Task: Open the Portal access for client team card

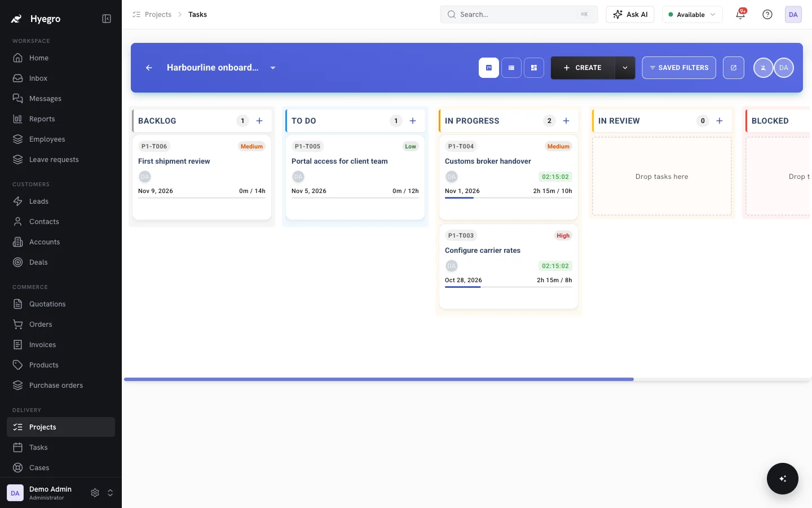Action: pyautogui.click(x=355, y=177)
